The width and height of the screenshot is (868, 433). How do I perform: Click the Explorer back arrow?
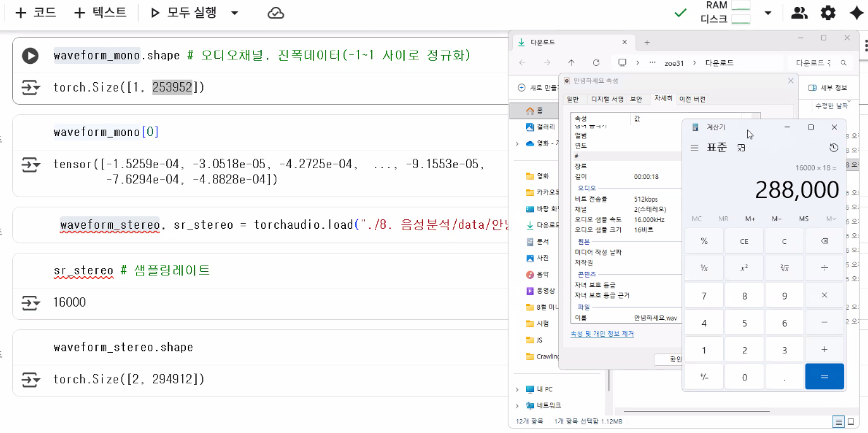pyautogui.click(x=522, y=63)
